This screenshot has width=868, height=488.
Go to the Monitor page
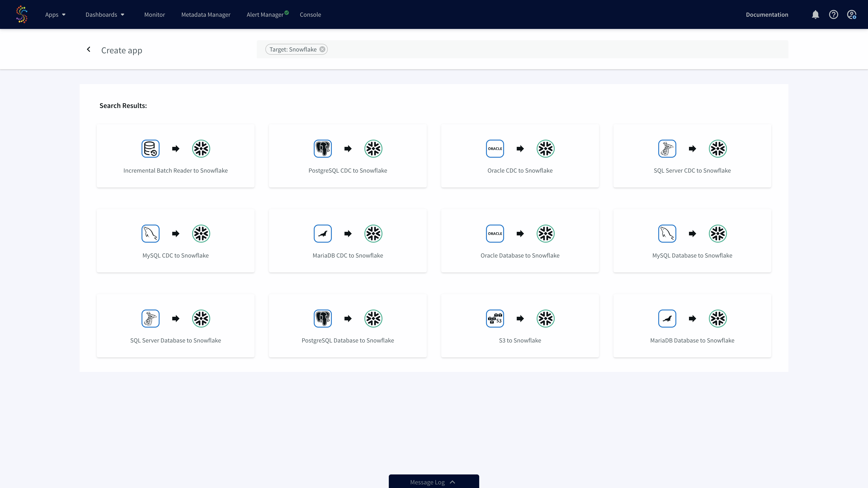click(155, 14)
